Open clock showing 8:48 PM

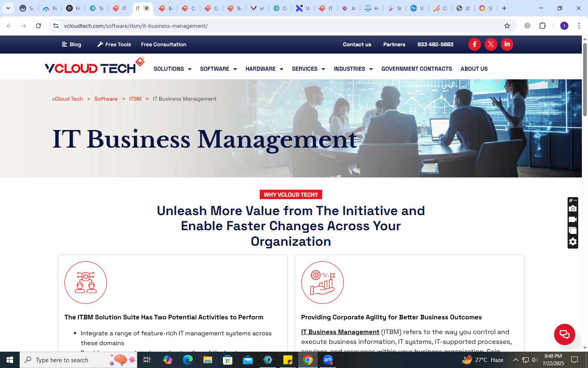tap(553, 360)
